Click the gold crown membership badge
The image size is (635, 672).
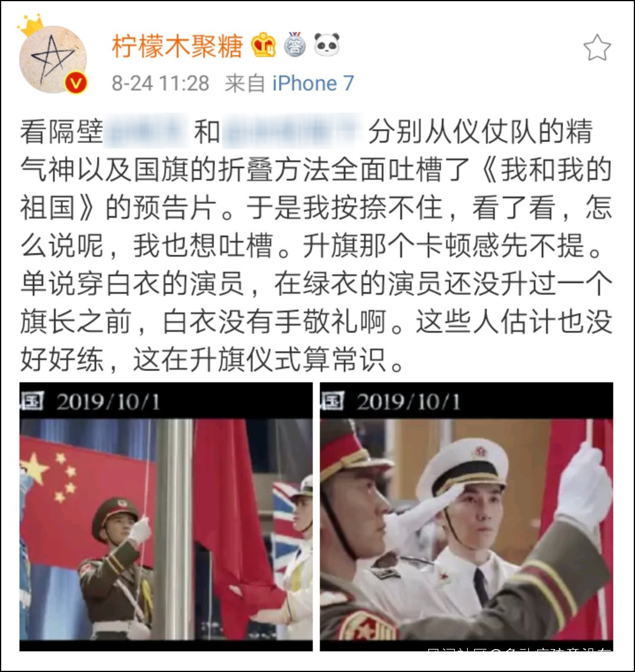(x=263, y=45)
